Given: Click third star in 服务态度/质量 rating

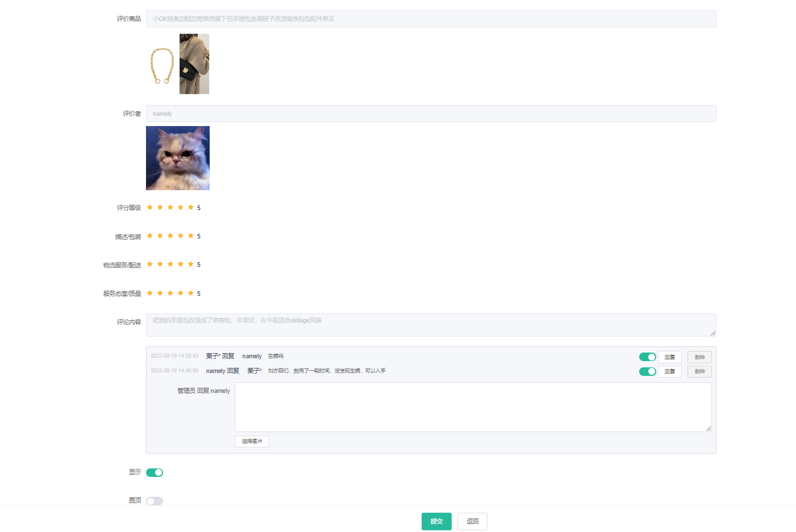Looking at the screenshot, I should click(x=170, y=293).
